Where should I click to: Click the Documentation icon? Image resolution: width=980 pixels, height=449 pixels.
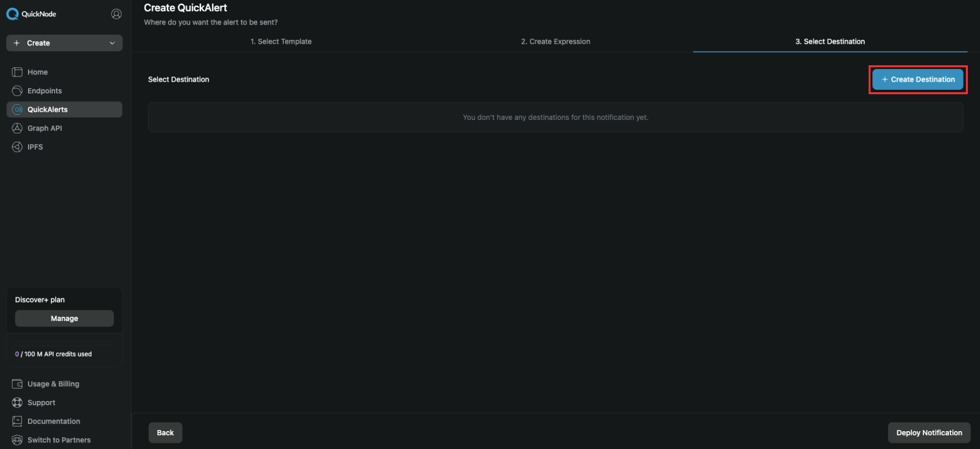[x=17, y=421]
